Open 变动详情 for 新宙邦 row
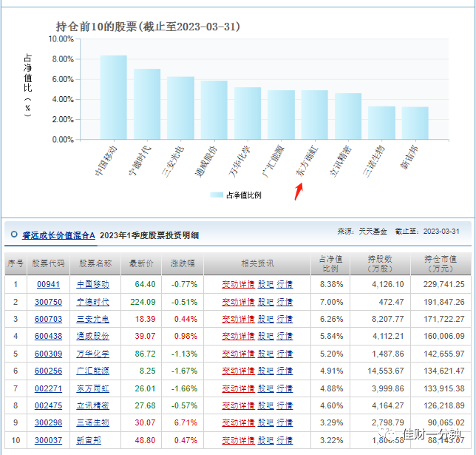This screenshot has width=476, height=455. click(238, 440)
